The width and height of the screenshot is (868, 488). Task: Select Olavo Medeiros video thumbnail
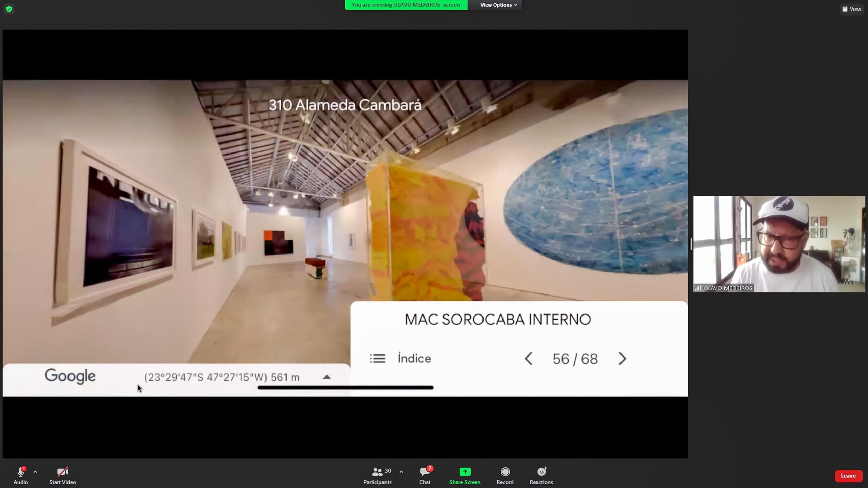click(x=779, y=244)
